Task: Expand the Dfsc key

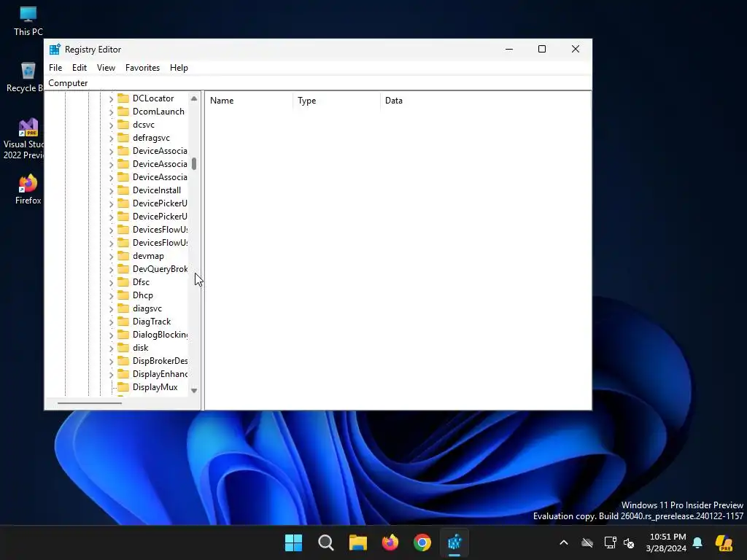Action: click(111, 283)
